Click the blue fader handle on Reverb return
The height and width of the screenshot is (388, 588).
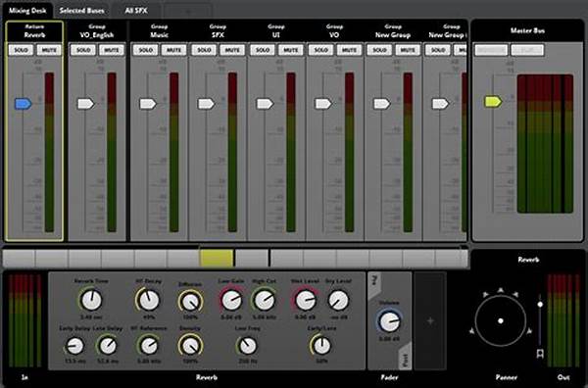pyautogui.click(x=23, y=104)
